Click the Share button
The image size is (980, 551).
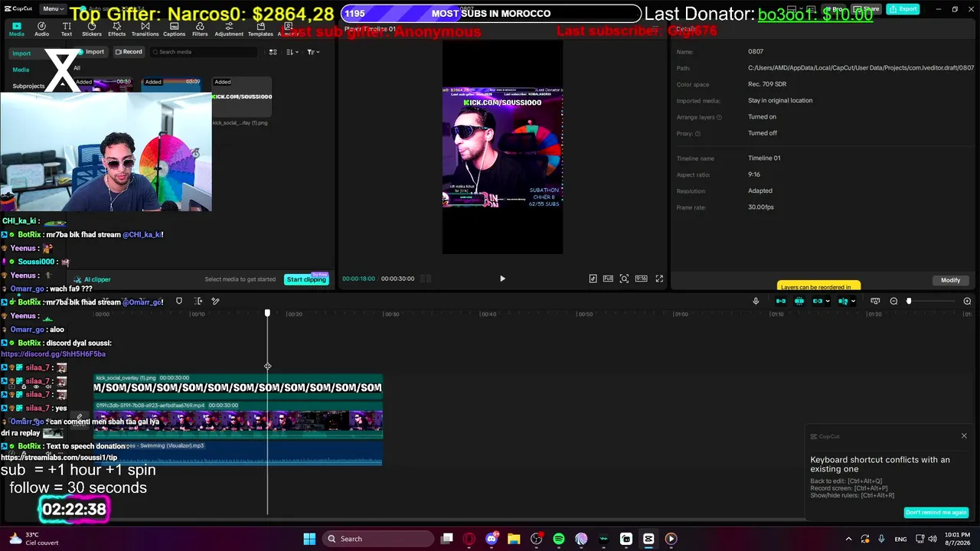pyautogui.click(x=867, y=9)
